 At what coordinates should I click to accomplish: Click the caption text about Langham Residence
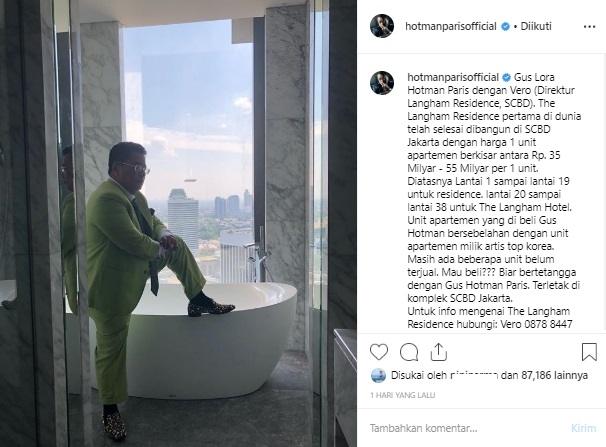point(494,200)
